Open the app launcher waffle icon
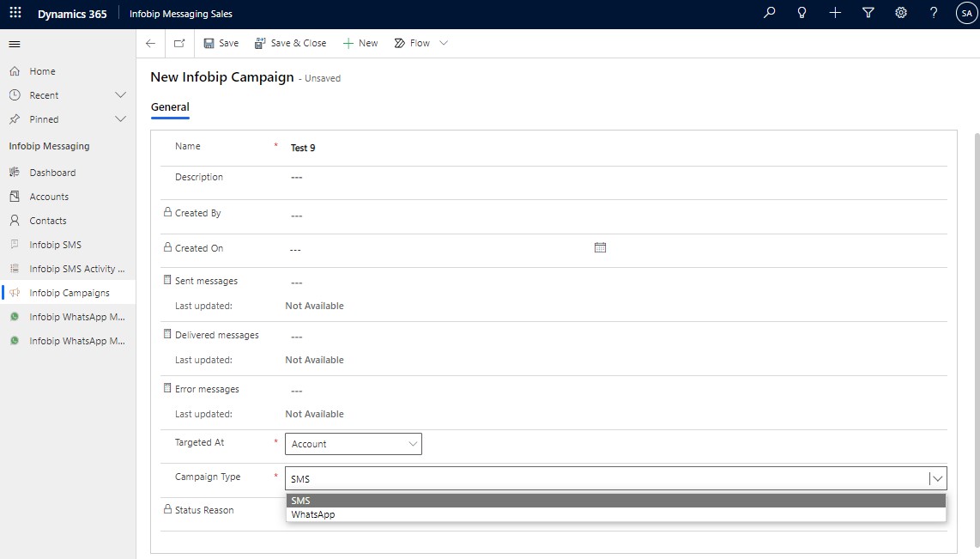 pos(15,14)
